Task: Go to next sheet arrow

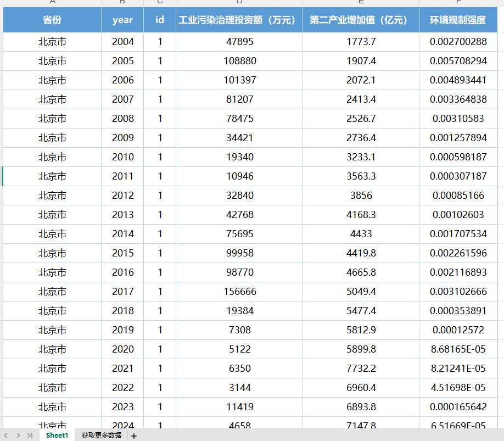Action: [x=18, y=436]
